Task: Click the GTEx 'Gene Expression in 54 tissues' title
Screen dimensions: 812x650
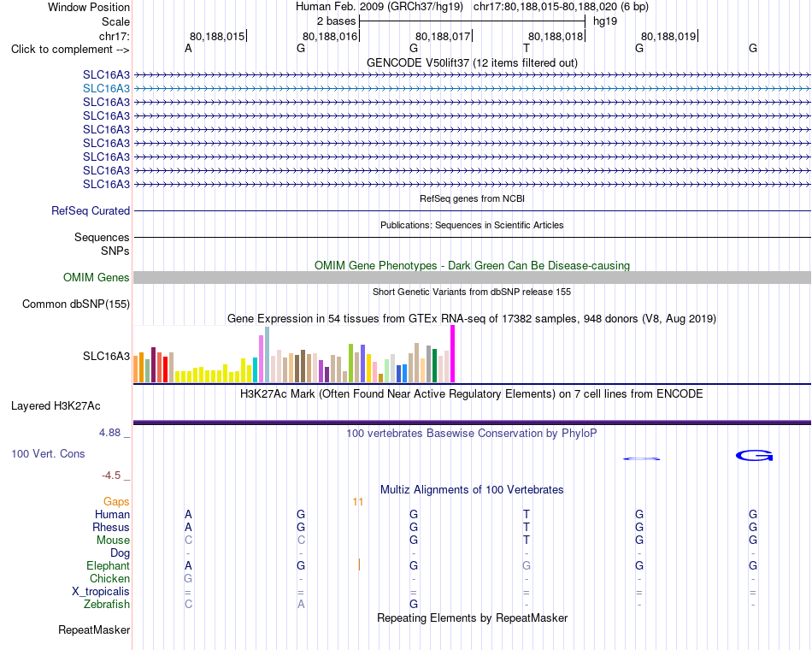Action: (x=472, y=319)
